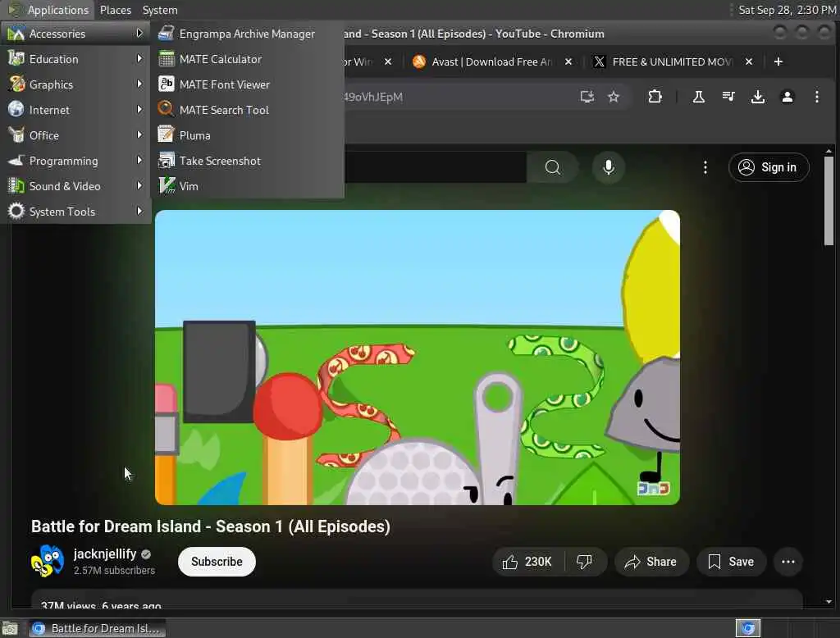Expand the Accessories submenu arrow
Screen dimensions: 840x638
139,34
